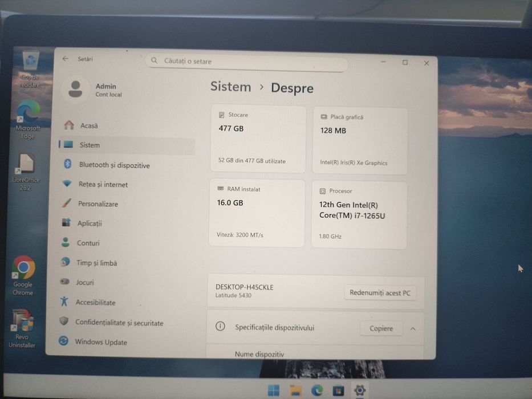The height and width of the screenshot is (399, 532).
Task: Open Timp și limbă settings
Action: 97,263
